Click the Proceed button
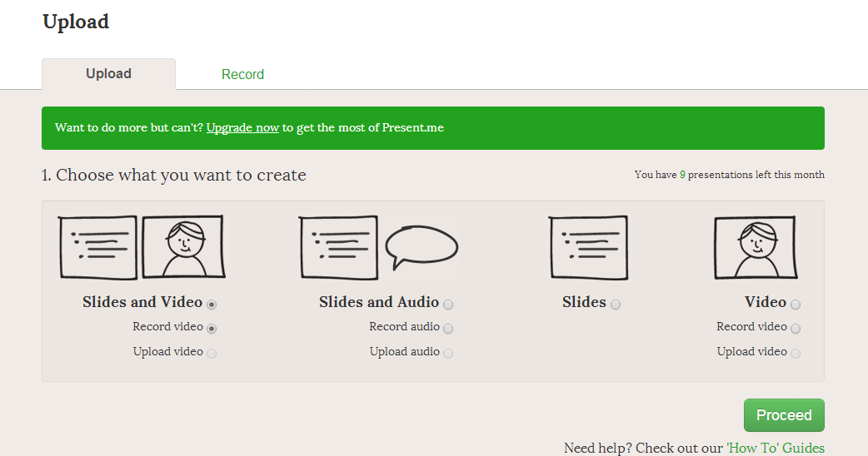The width and height of the screenshot is (868, 456). pyautogui.click(x=784, y=415)
